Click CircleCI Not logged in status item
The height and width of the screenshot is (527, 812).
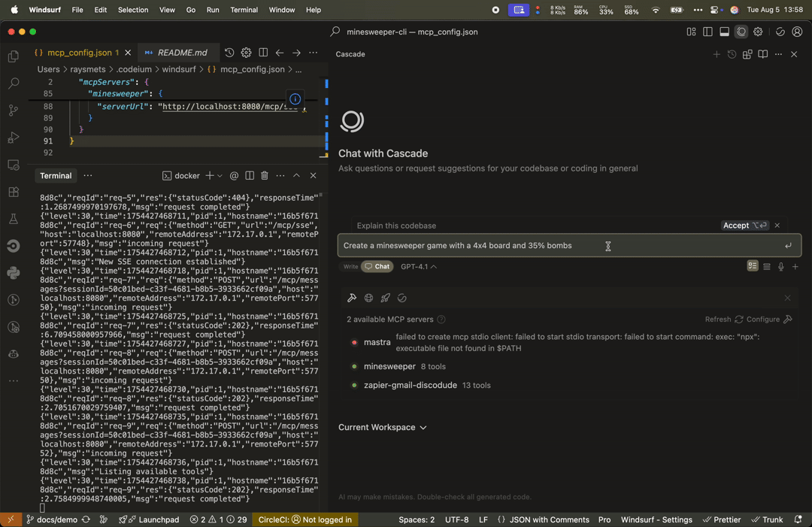pos(305,519)
